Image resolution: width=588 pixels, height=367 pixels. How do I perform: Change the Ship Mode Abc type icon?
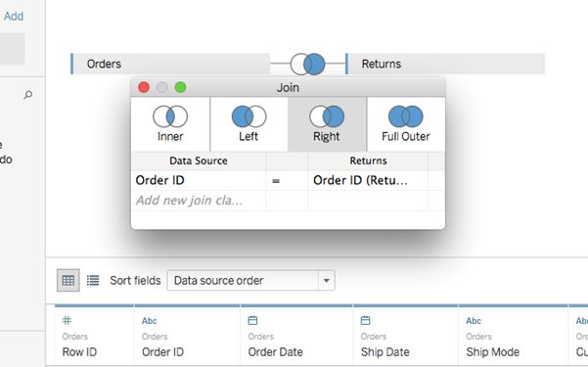474,321
